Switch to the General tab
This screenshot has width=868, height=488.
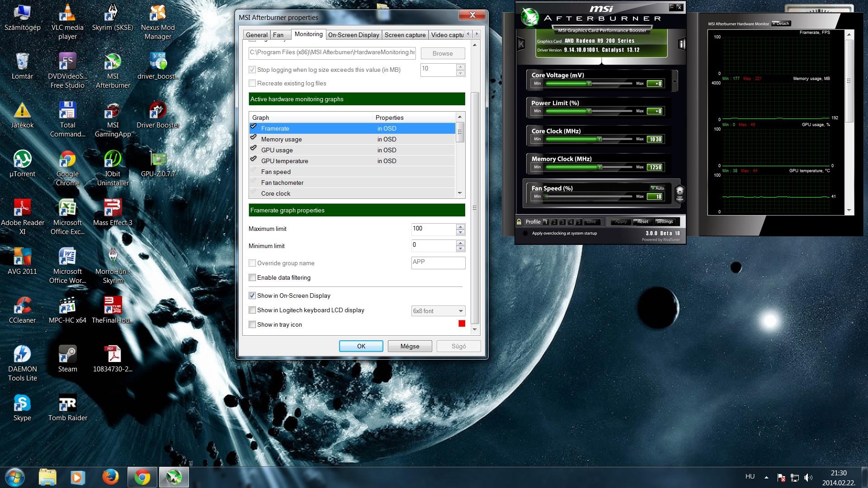pos(257,35)
